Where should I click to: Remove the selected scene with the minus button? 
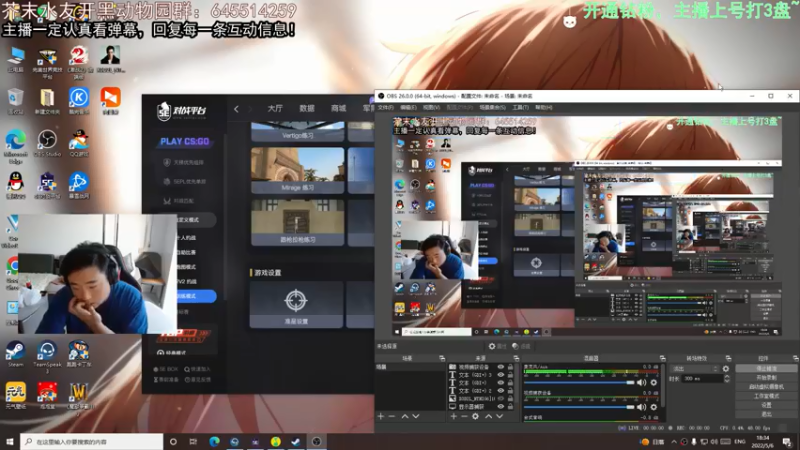[x=392, y=416]
